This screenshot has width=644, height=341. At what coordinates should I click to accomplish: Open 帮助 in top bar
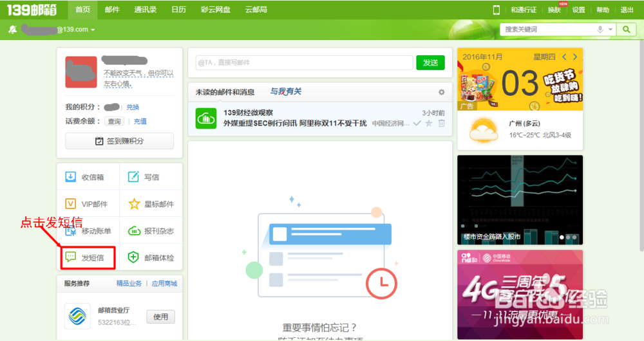coord(603,10)
